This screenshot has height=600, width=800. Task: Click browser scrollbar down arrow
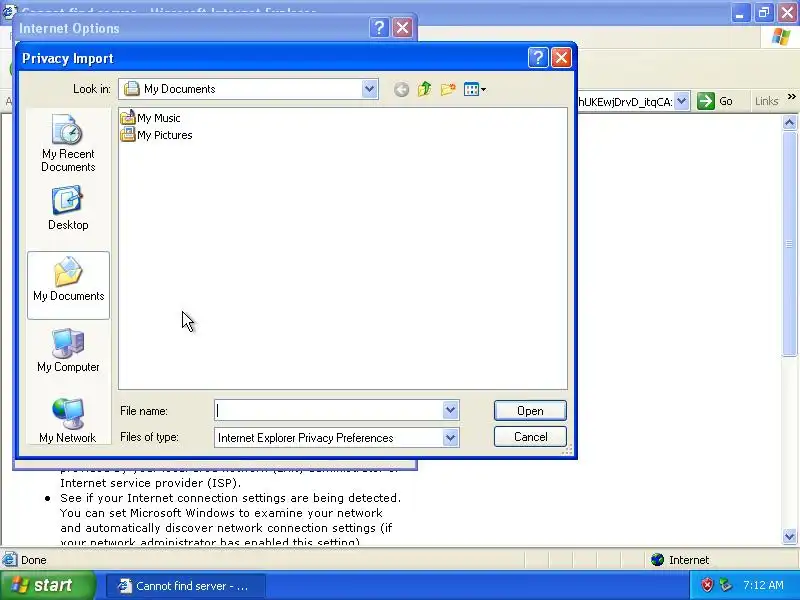click(x=789, y=536)
